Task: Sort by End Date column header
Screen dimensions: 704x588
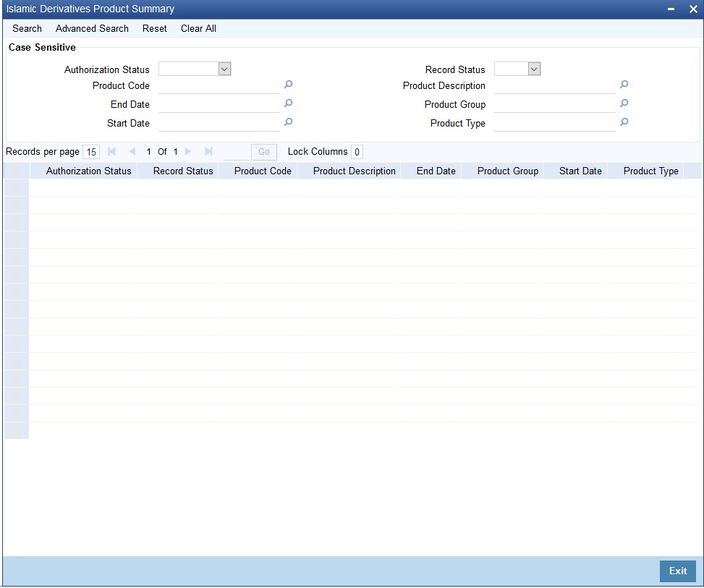Action: (436, 171)
